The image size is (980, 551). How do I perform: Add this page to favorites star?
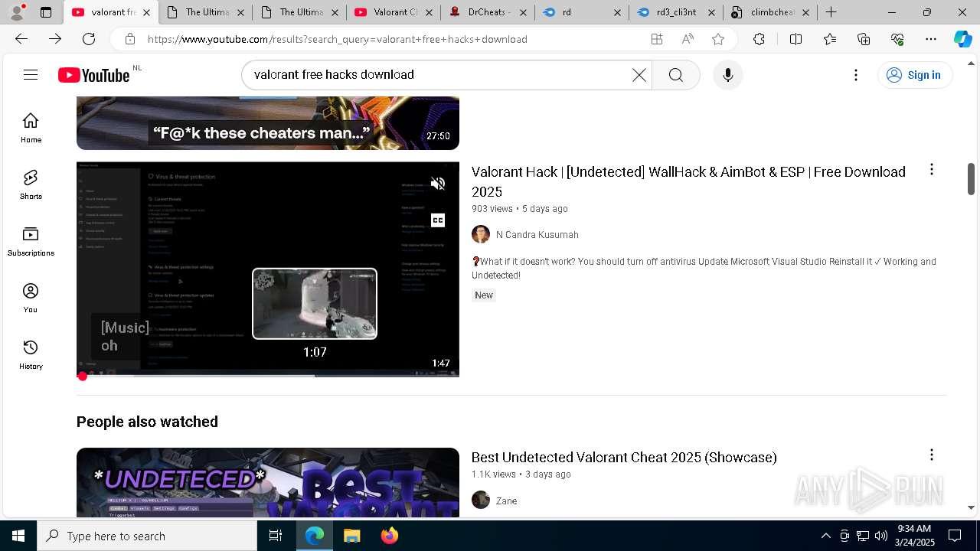pyautogui.click(x=718, y=39)
